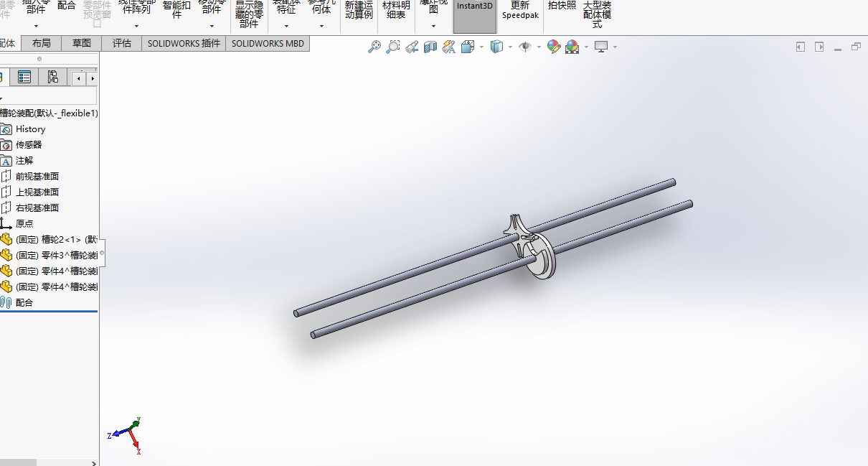Click the 智能扣件 ribbon command

click(176, 10)
